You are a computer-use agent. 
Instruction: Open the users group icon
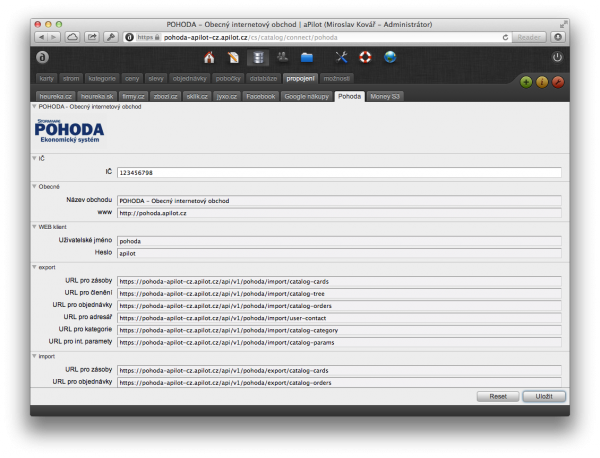coord(282,57)
